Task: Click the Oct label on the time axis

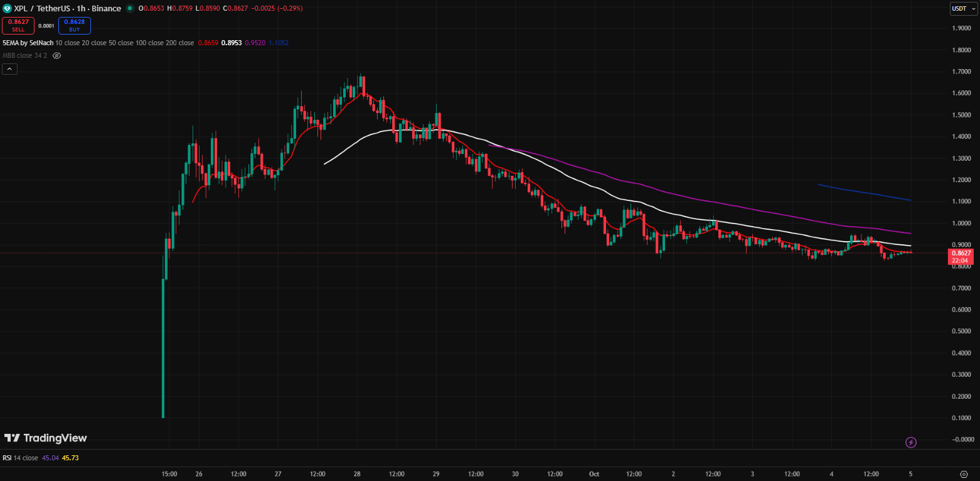Action: [594, 473]
